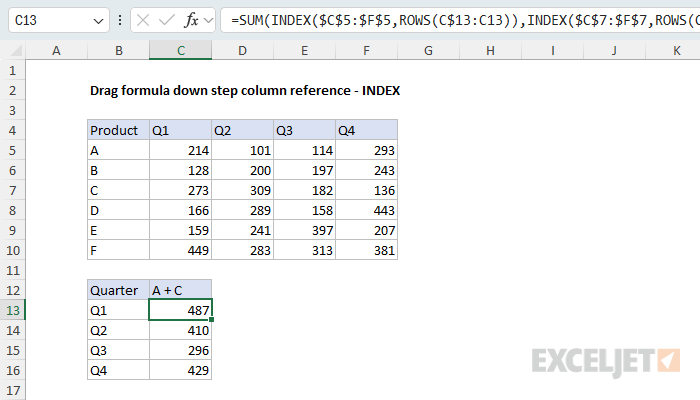Select row 17 header
Screen dimensions: 700x400
tap(12, 391)
